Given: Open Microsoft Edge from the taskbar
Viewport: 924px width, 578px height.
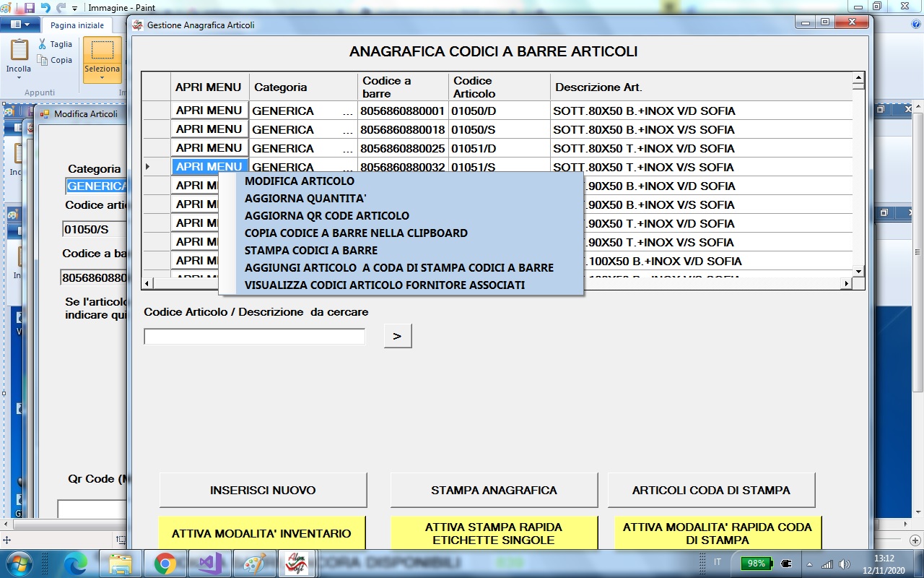Looking at the screenshot, I should pos(76,563).
